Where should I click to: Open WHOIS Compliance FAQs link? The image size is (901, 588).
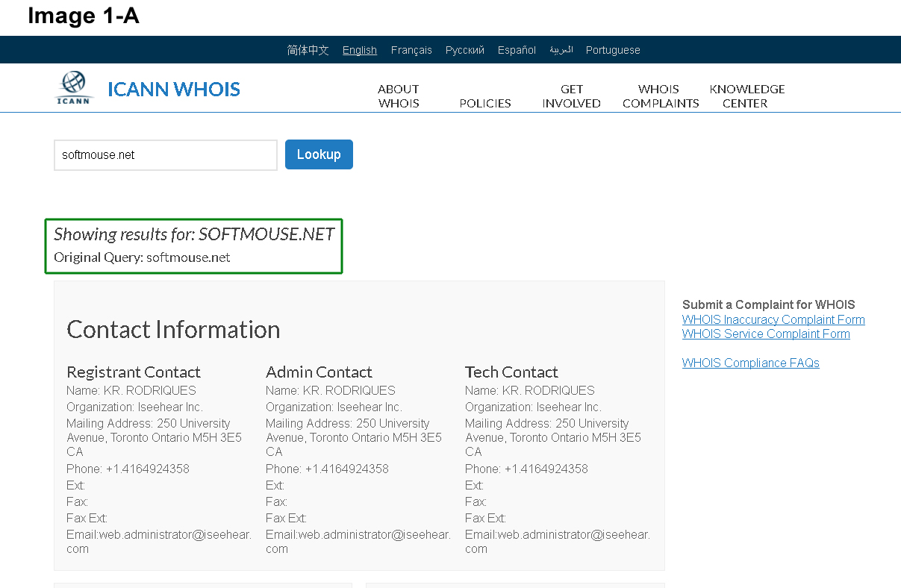pos(750,363)
